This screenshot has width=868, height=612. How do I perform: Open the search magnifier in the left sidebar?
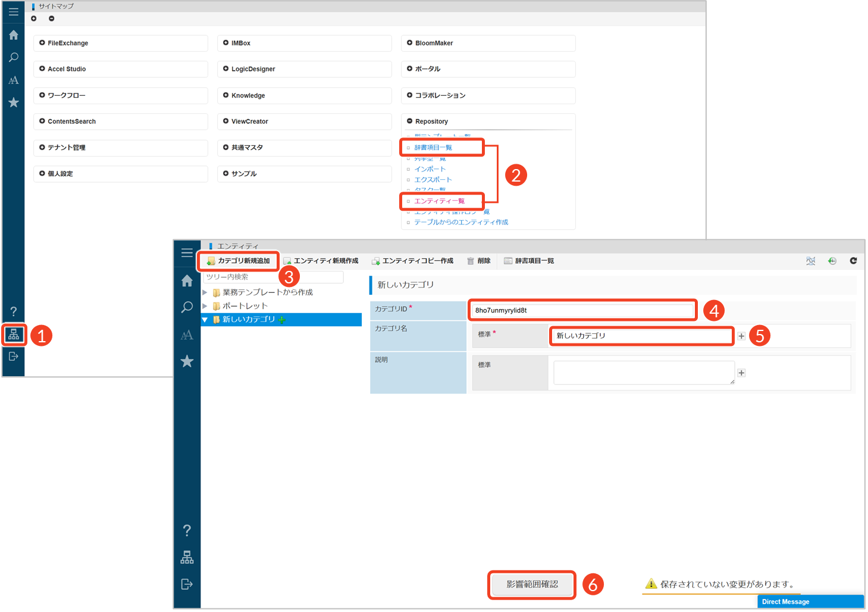14,58
